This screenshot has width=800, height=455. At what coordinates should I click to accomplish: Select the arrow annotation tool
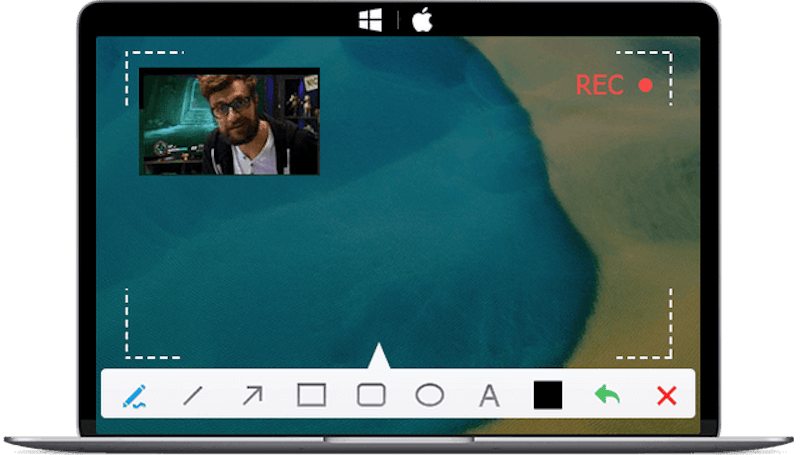point(253,396)
